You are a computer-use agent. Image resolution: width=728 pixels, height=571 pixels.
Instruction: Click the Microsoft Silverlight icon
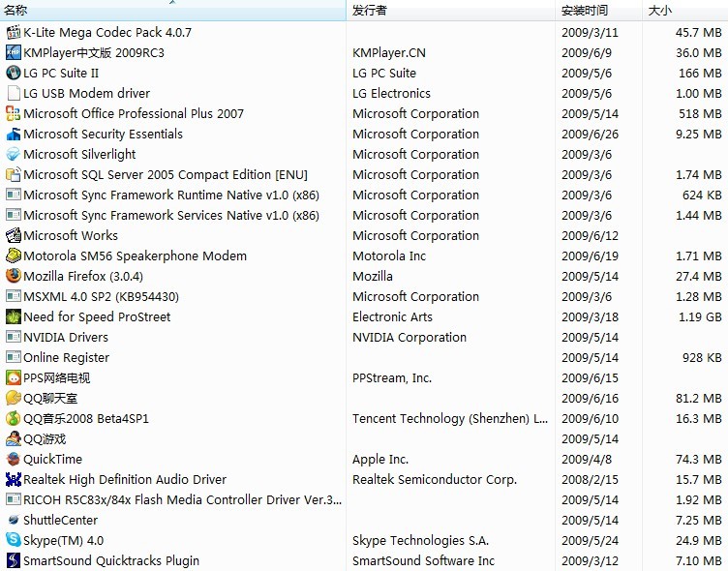pyautogui.click(x=14, y=154)
